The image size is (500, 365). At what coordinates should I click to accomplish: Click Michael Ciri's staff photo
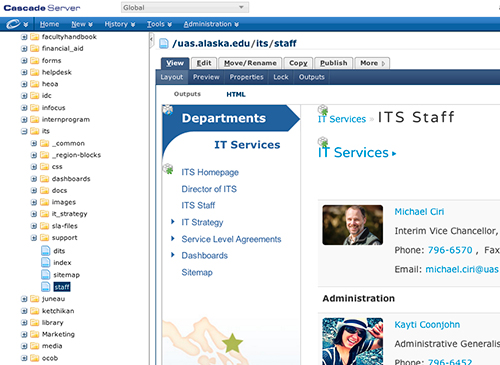pos(352,225)
